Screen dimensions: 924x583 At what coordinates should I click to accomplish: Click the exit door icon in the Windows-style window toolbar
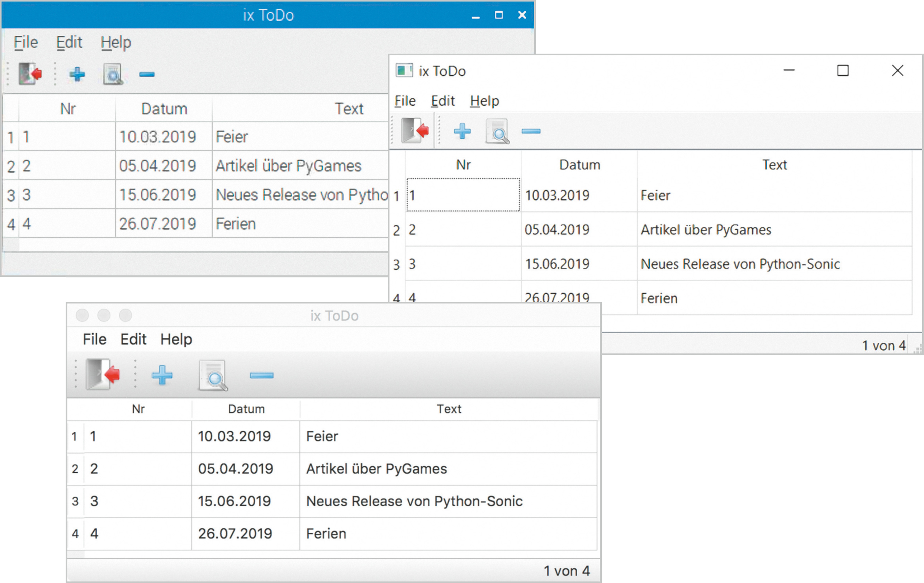coord(414,131)
